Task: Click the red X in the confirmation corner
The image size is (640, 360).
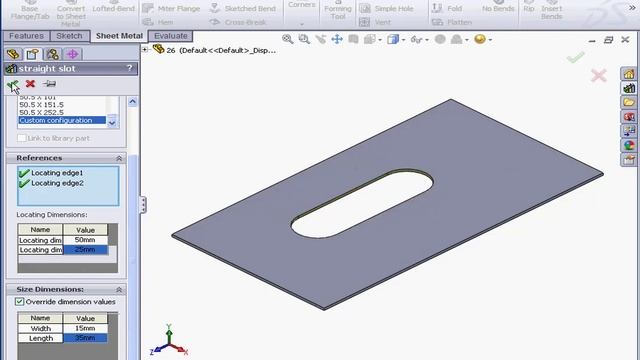Action: tap(598, 76)
